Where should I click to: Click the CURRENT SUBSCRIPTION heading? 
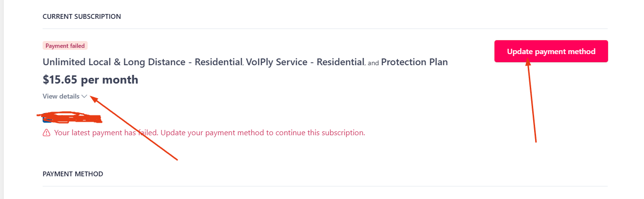coord(82,16)
